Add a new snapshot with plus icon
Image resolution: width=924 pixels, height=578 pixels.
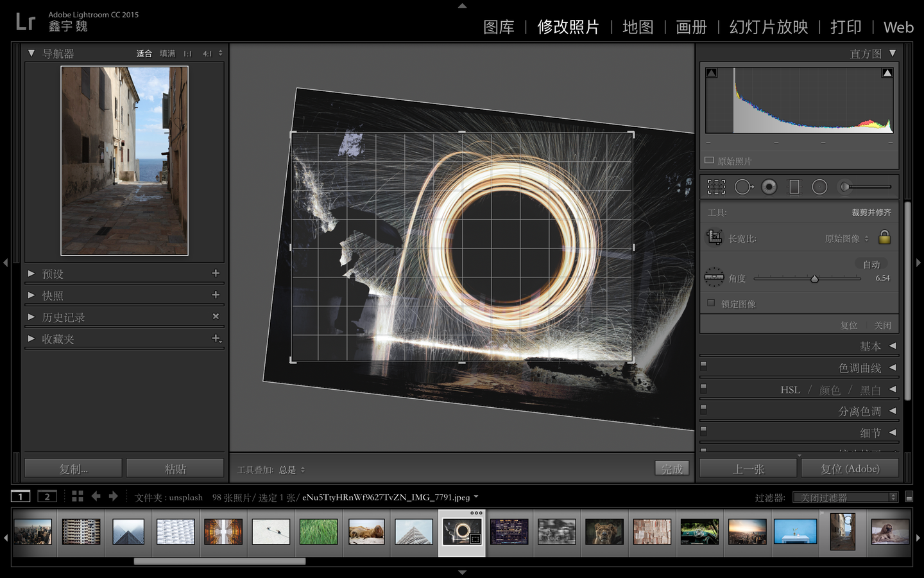216,295
